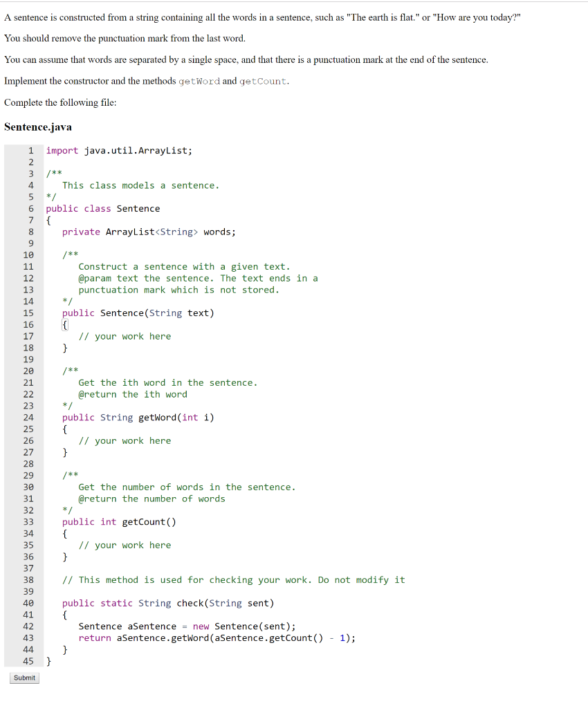Click line number 1 in the gutter
588x708 pixels.
pos(30,150)
